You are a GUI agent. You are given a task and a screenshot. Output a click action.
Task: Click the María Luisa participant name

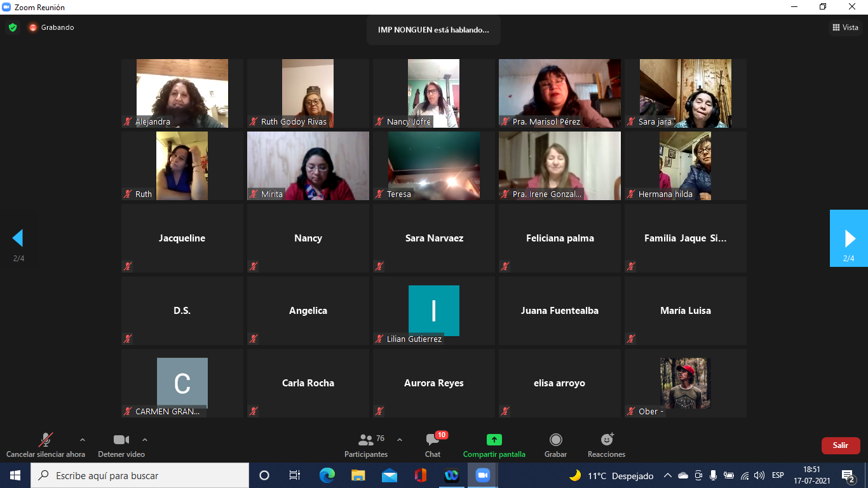pos(686,311)
